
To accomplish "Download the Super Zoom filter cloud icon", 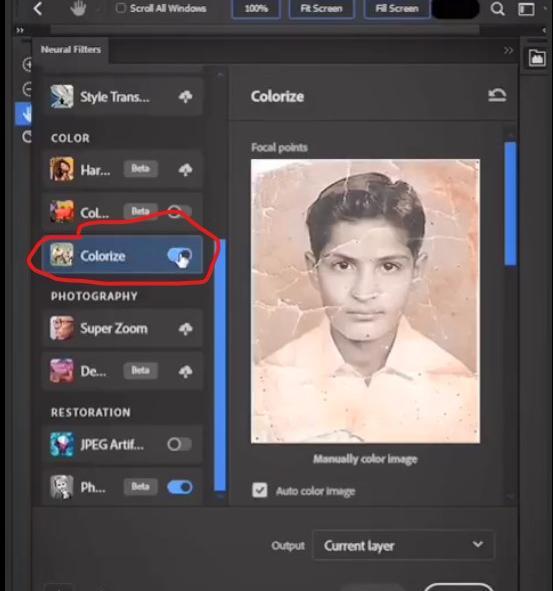I will 185,329.
